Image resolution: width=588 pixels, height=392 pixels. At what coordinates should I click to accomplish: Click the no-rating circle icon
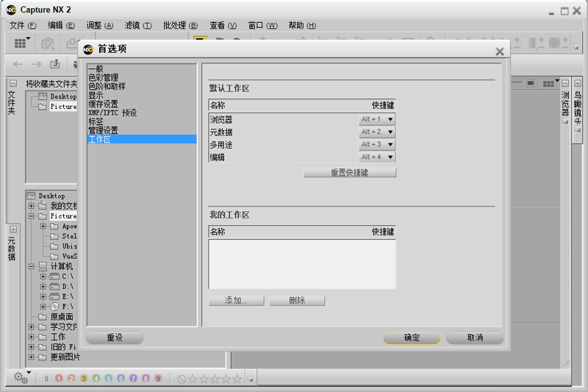coord(182,379)
